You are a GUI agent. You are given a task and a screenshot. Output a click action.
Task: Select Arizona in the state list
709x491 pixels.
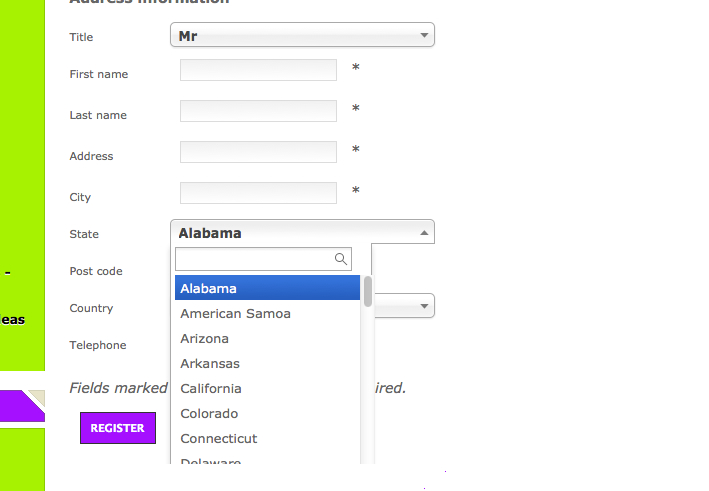tap(267, 338)
